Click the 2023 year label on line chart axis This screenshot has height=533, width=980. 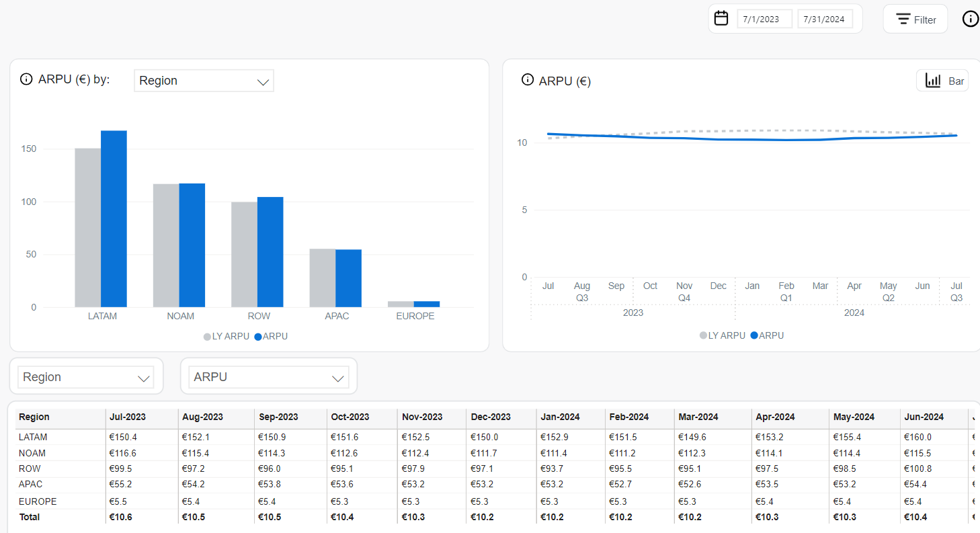(x=633, y=313)
